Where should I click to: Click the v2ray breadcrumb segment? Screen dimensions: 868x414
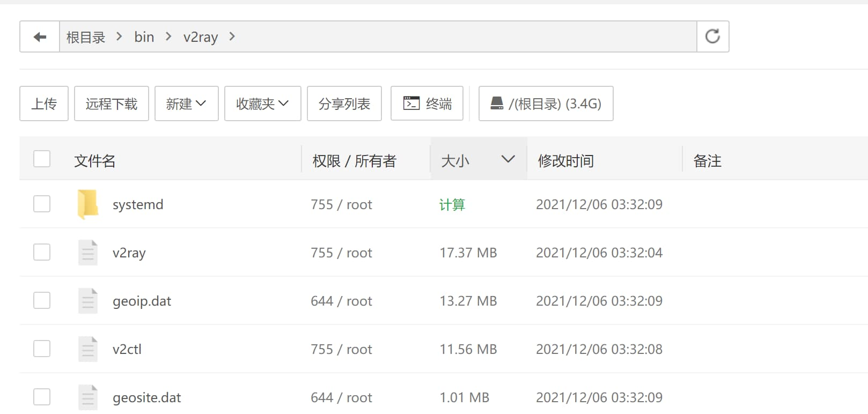tap(201, 38)
